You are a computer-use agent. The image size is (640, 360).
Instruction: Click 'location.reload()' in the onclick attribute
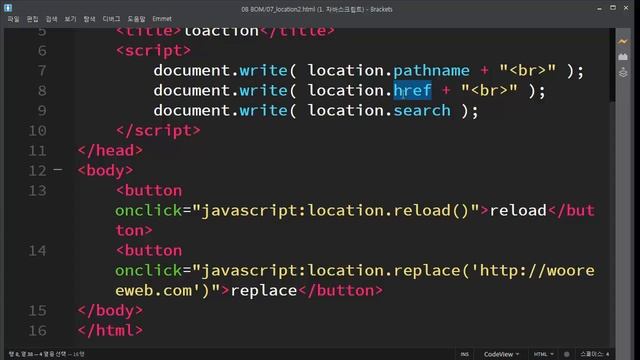[x=388, y=211]
